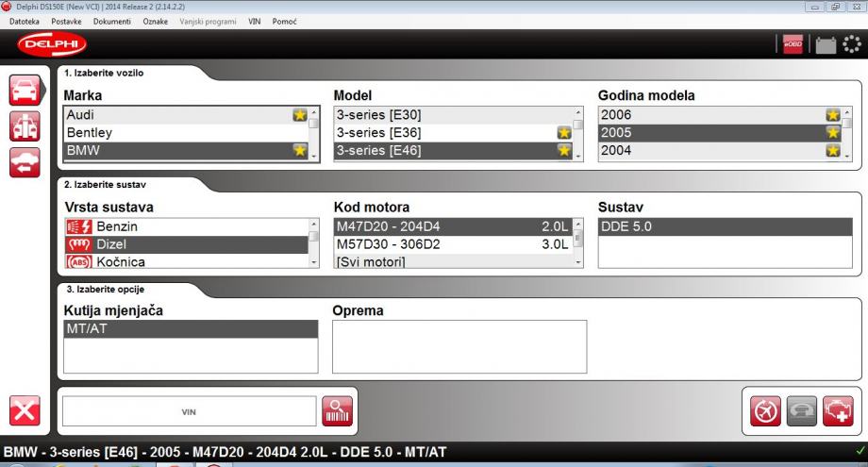The height and width of the screenshot is (467, 868).
Task: Open the Oznake menu
Action: (x=156, y=22)
